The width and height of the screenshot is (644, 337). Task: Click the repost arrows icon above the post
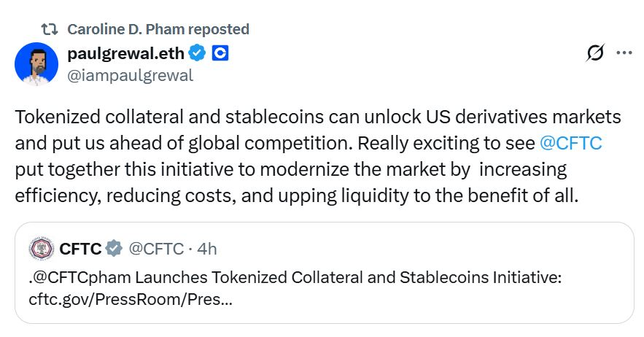point(50,29)
